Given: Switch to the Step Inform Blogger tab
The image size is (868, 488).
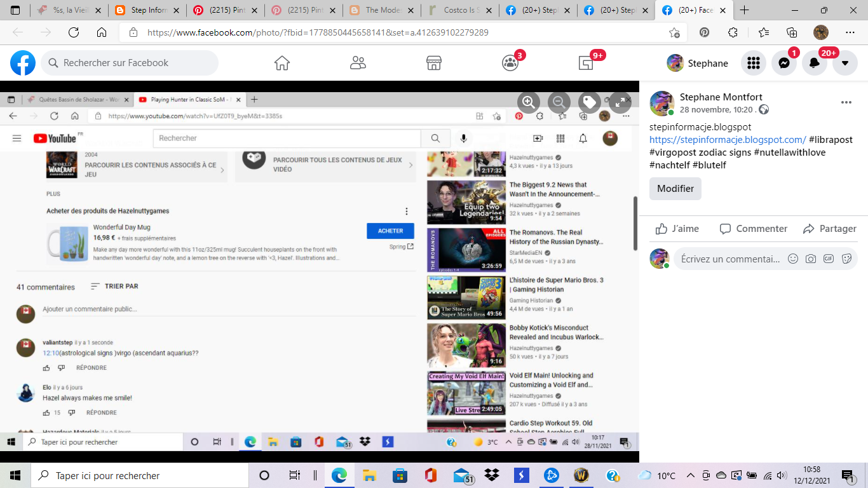Looking at the screenshot, I should (147, 10).
